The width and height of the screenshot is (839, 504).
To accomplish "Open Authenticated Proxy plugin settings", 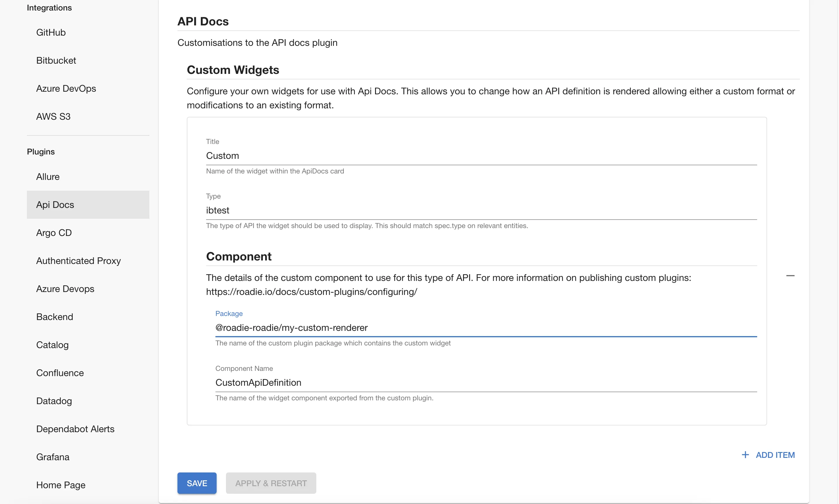I will click(x=79, y=260).
